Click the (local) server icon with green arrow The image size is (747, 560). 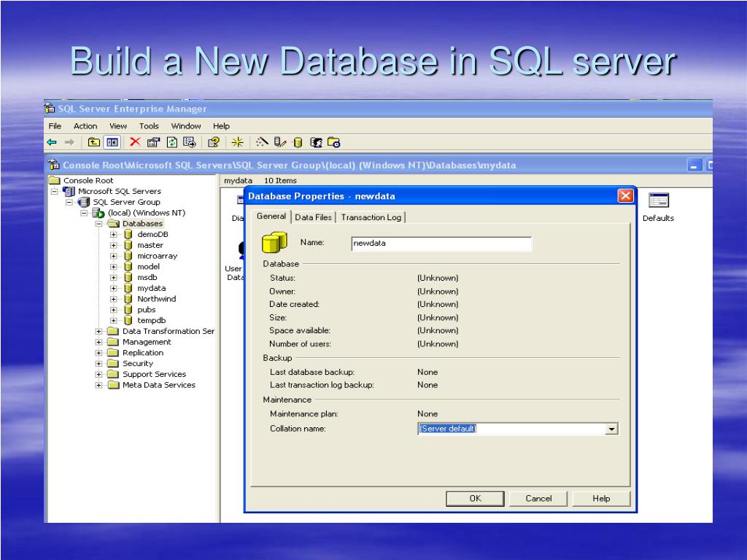click(98, 213)
